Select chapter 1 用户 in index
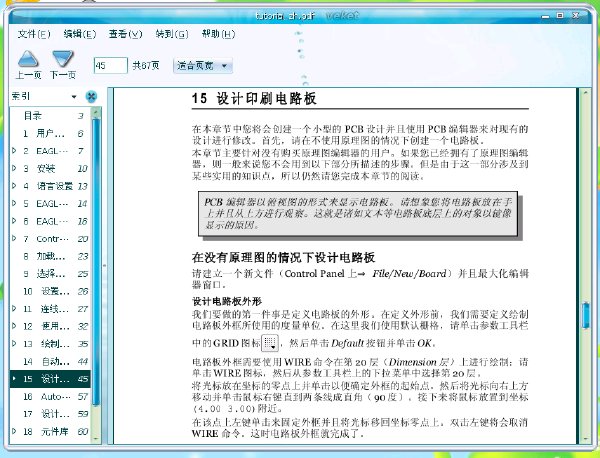The height and width of the screenshot is (458, 600). (x=50, y=134)
